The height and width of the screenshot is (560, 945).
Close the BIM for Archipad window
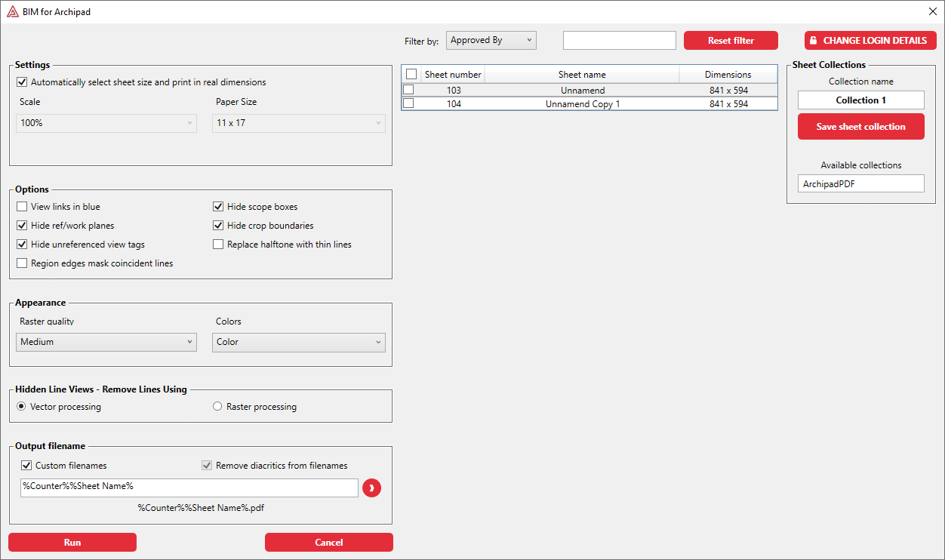pos(932,11)
